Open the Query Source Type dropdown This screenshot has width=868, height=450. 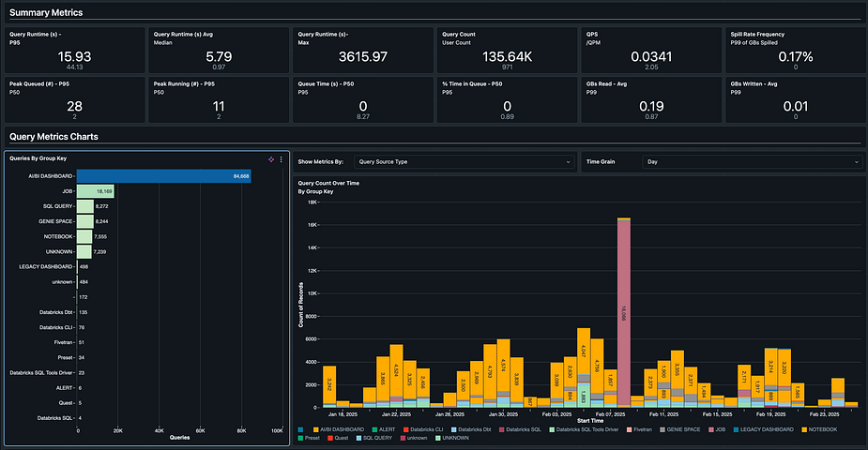coord(464,162)
